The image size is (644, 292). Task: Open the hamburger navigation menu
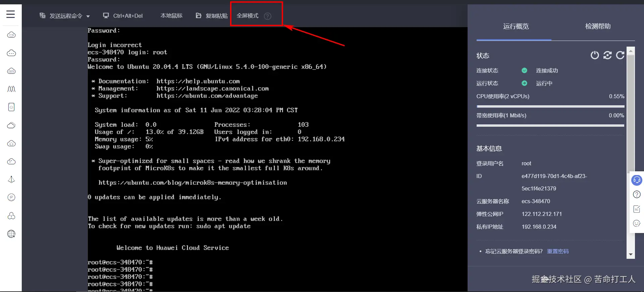11,14
